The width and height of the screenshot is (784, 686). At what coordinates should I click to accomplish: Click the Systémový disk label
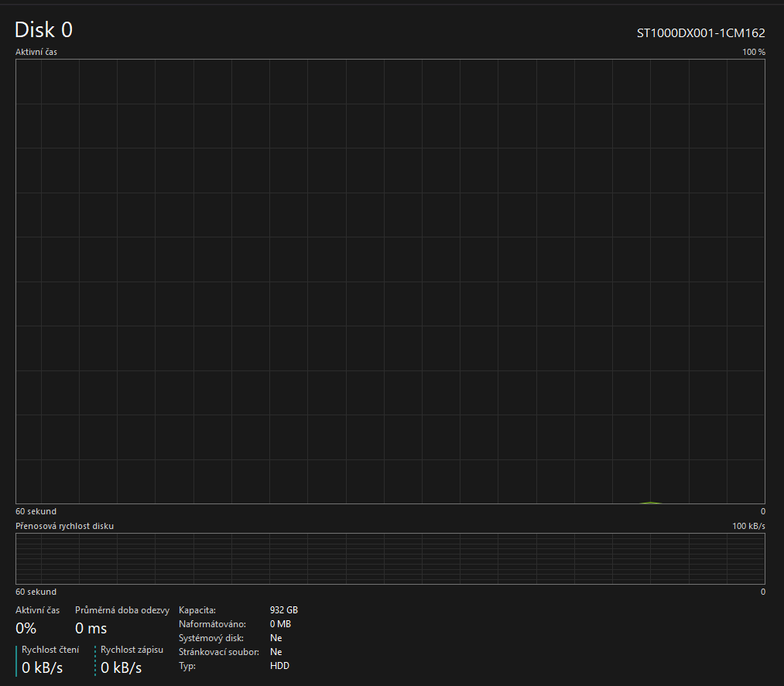click(211, 638)
